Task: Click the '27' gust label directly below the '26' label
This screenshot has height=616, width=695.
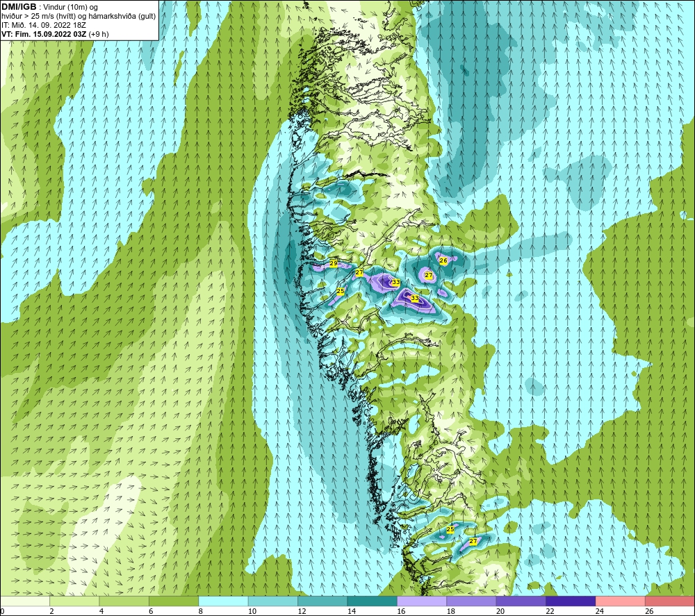Action: (x=429, y=275)
